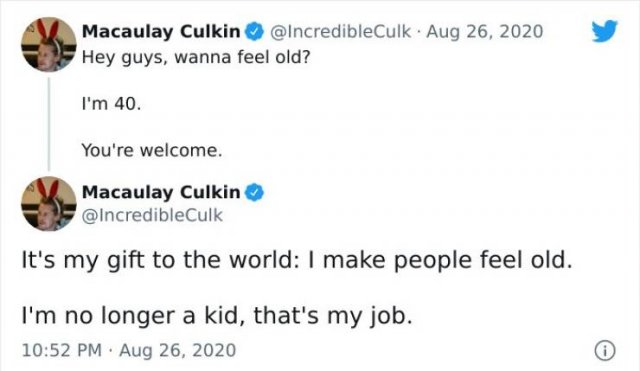This screenshot has height=371, width=640.
Task: Click the vertical thread line connecting the tweets
Action: 49,124
